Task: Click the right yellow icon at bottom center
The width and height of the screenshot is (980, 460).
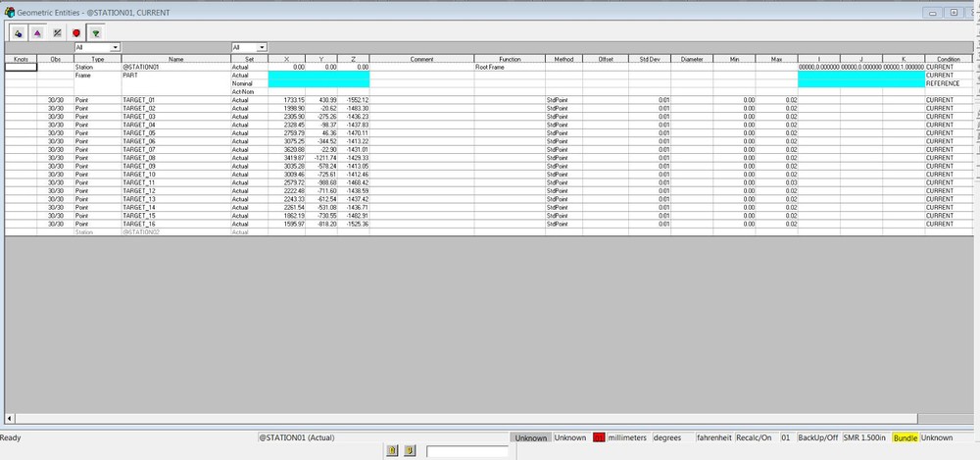Action: pyautogui.click(x=410, y=450)
